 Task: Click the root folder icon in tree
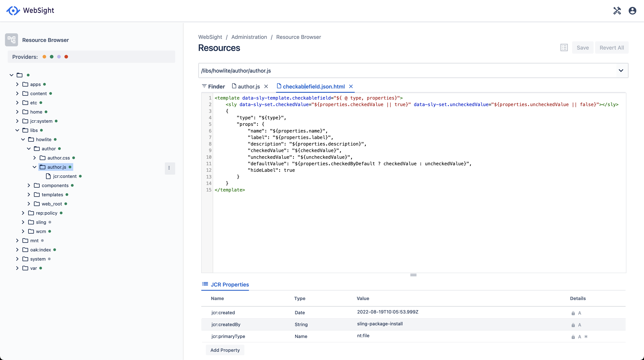(20, 75)
